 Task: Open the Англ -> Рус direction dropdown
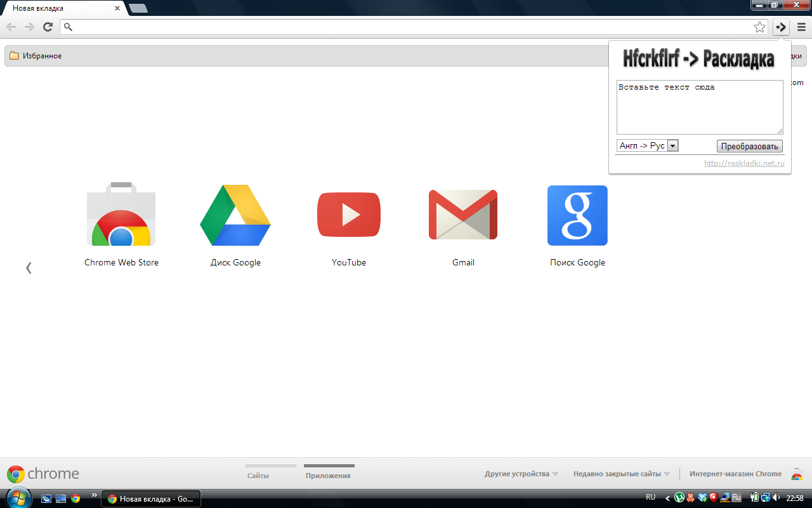pos(648,145)
